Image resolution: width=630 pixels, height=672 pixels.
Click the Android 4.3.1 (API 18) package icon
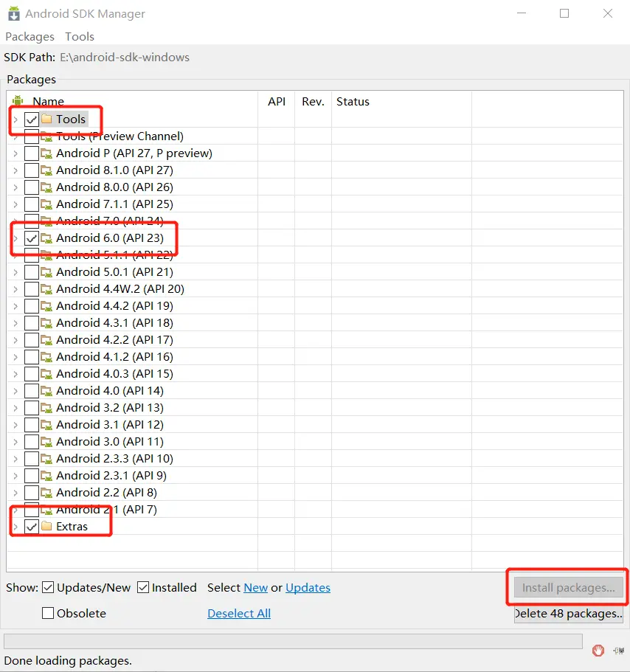tap(46, 322)
